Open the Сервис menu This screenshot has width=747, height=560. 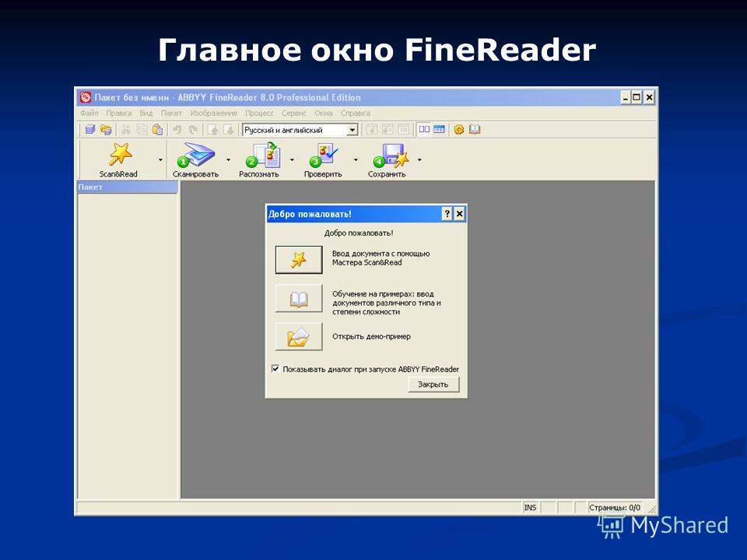coord(294,114)
